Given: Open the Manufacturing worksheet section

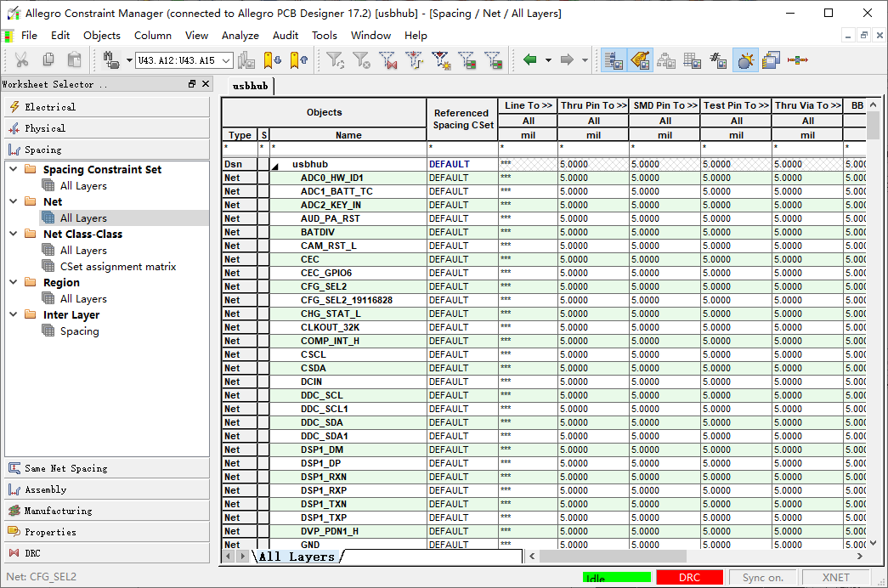Looking at the screenshot, I should 107,511.
